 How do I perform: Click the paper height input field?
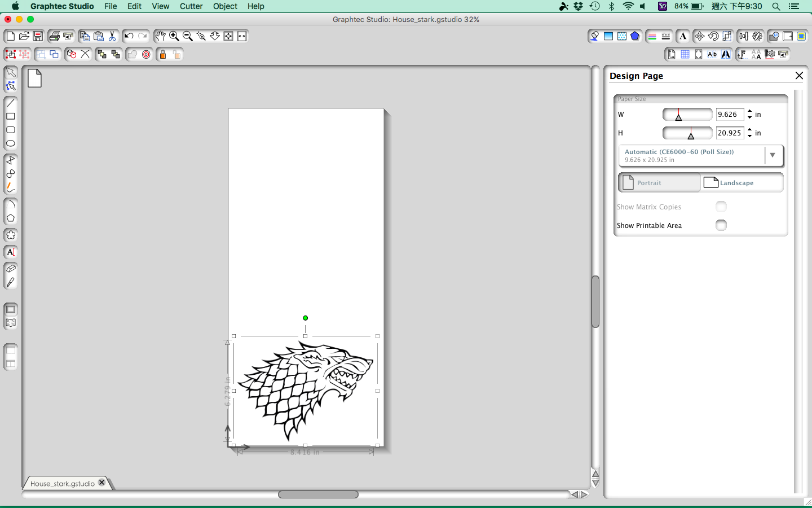point(730,133)
